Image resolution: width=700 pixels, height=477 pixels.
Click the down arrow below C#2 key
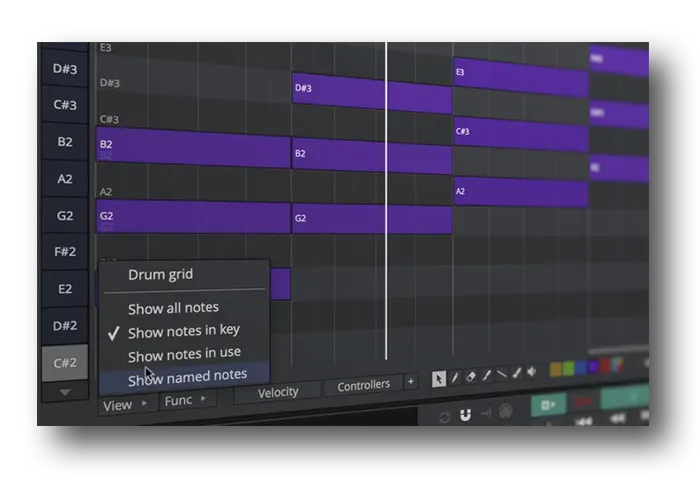(65, 392)
